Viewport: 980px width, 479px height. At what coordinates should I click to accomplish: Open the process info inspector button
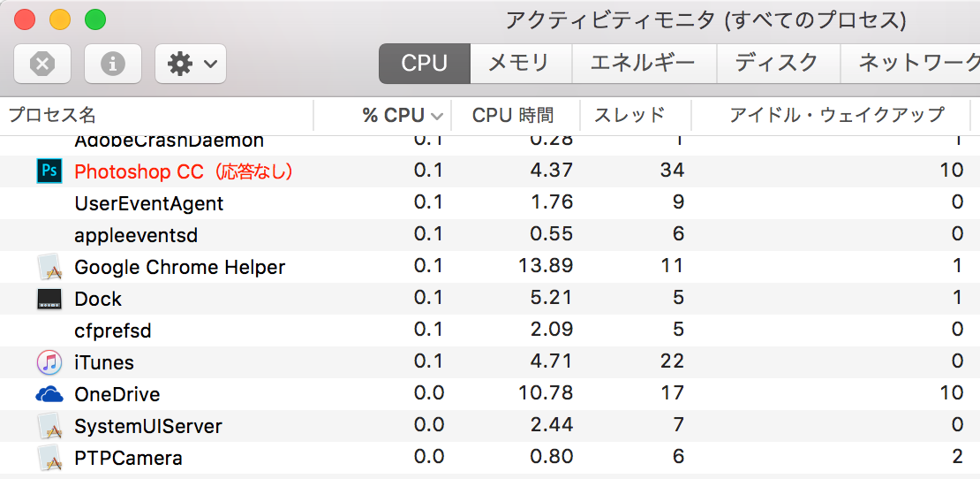[x=112, y=63]
